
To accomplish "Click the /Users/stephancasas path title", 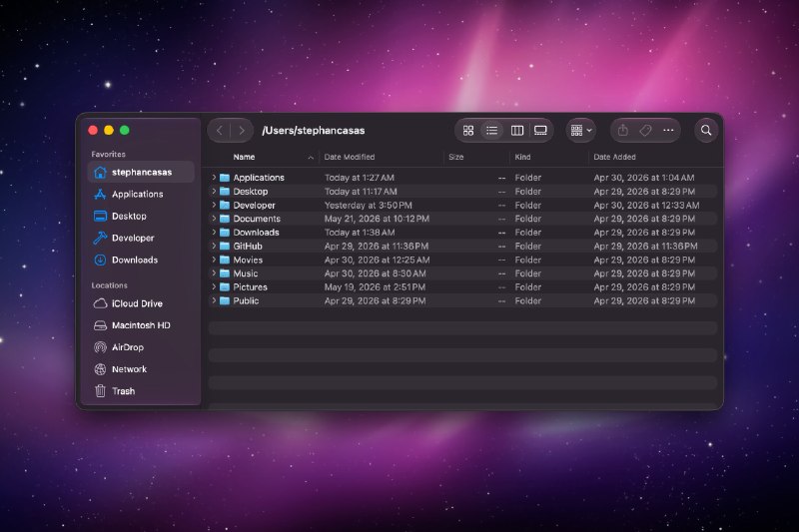I will click(314, 131).
